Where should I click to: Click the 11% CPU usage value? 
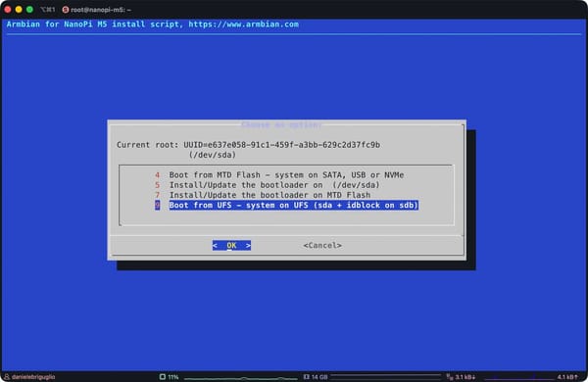pyautogui.click(x=172, y=377)
